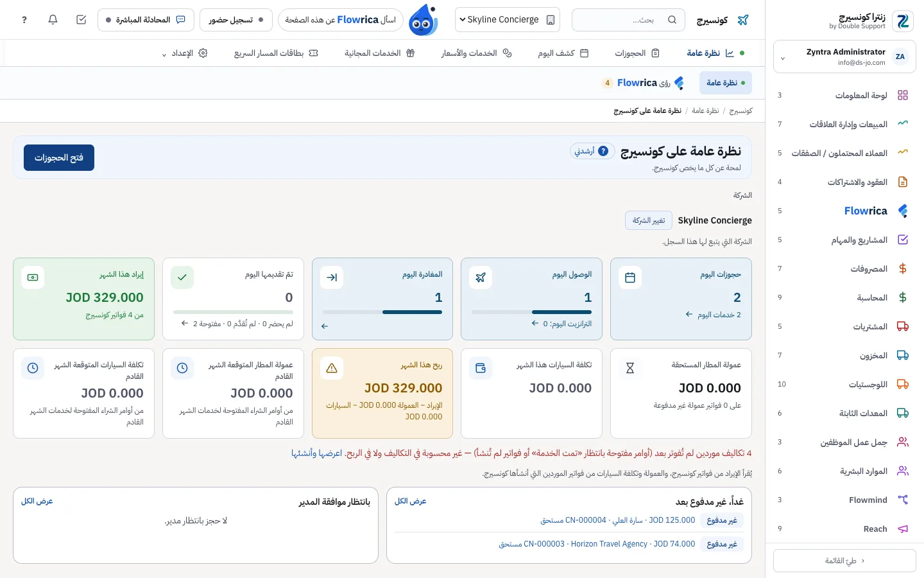
Task: Click فتح الحجوزات button
Action: point(59,158)
